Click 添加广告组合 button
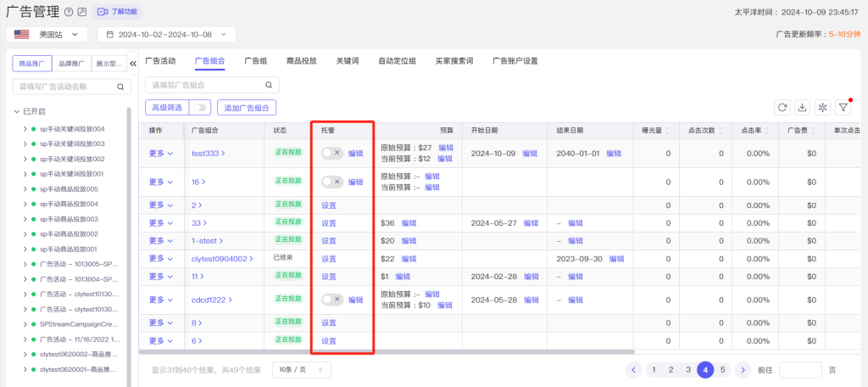 [x=247, y=108]
